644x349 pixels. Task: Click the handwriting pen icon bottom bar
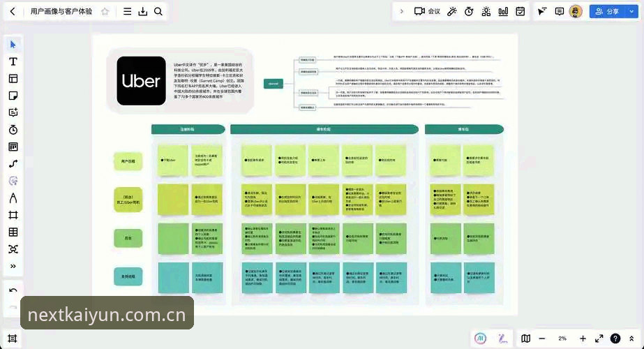pyautogui.click(x=502, y=339)
